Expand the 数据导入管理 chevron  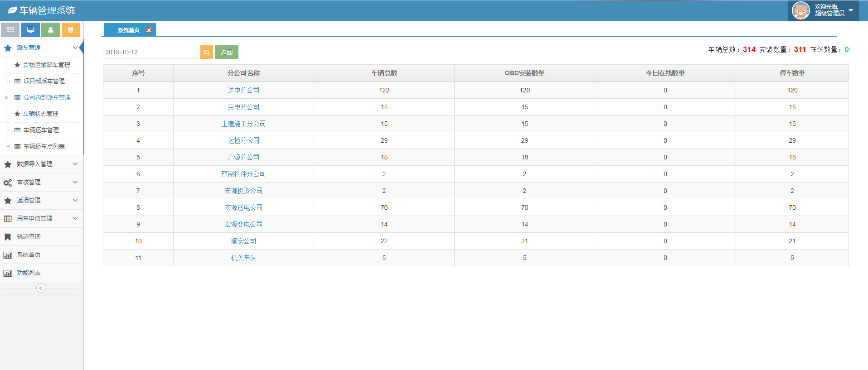[75, 164]
